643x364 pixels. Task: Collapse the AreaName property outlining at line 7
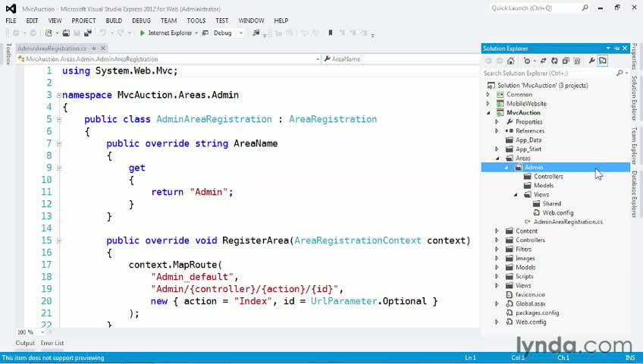58,143
